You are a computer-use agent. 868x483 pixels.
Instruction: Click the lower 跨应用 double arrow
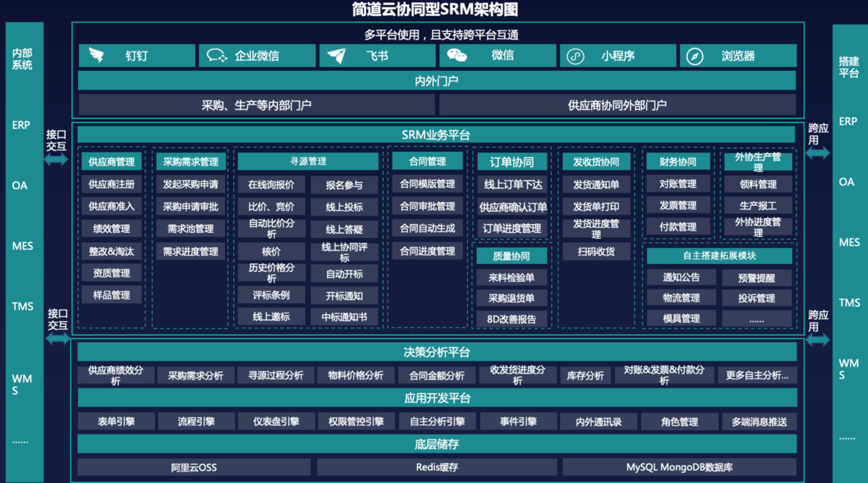click(x=818, y=339)
